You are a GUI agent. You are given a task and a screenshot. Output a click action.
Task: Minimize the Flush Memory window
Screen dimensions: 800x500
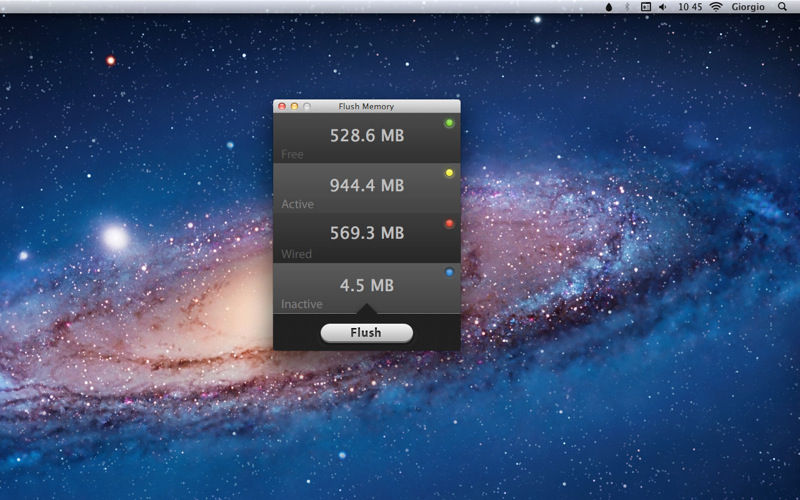point(294,107)
